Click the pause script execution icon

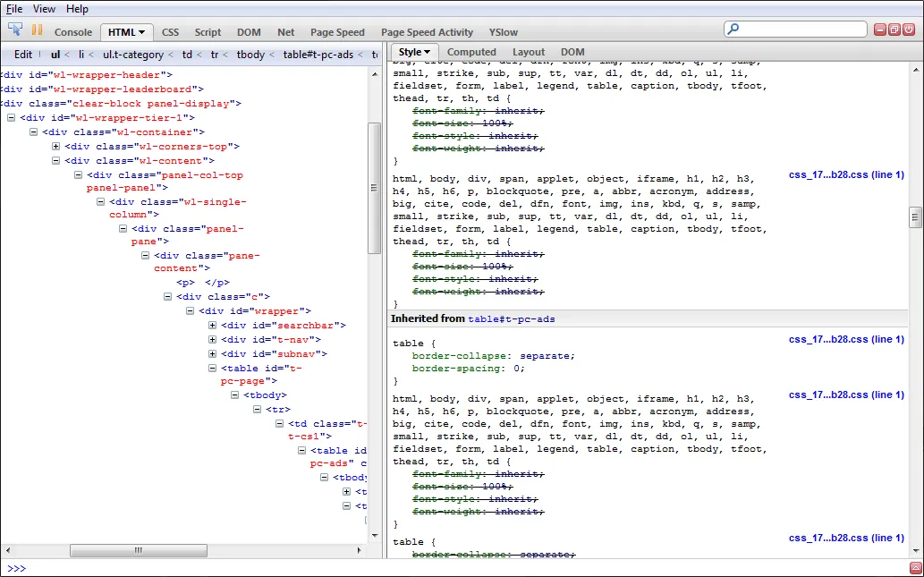(x=38, y=30)
